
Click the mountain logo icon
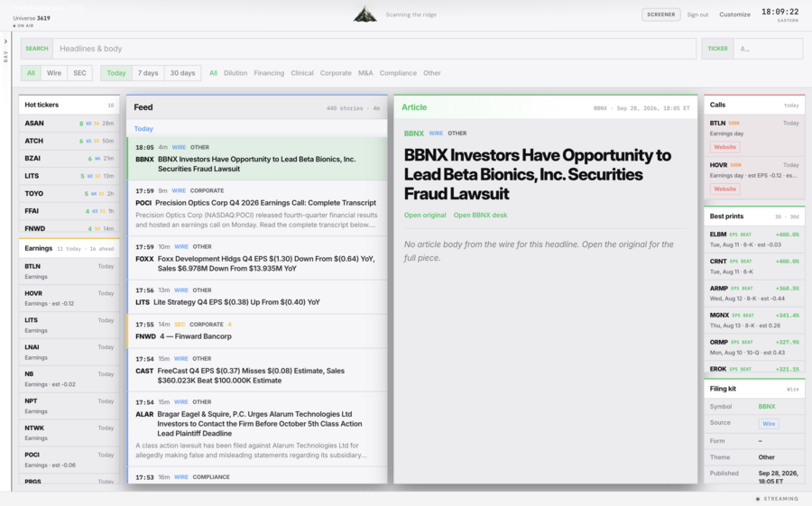pos(365,14)
